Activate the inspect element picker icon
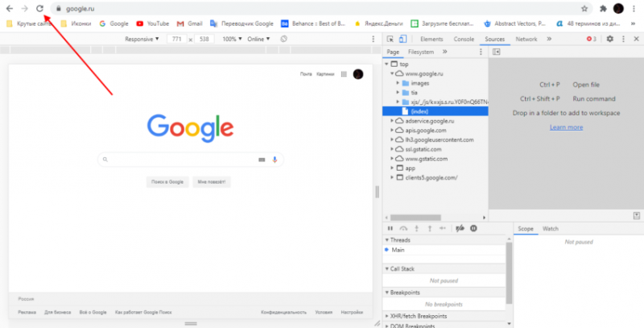 (390, 39)
